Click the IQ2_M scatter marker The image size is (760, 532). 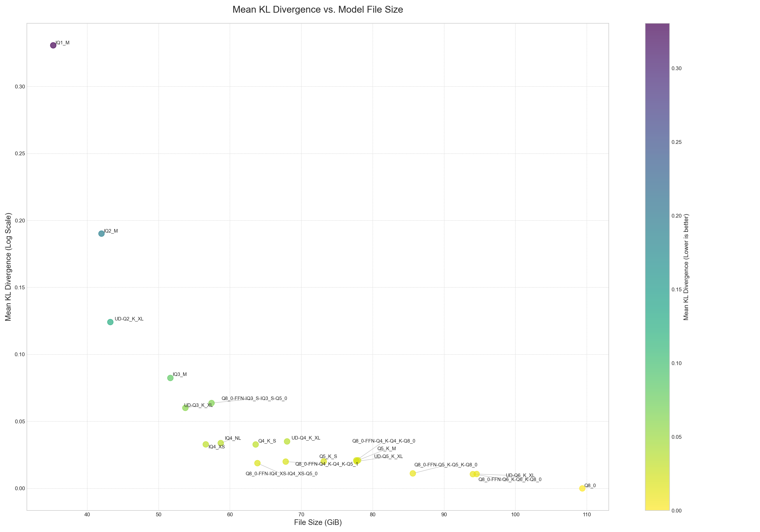pyautogui.click(x=101, y=233)
